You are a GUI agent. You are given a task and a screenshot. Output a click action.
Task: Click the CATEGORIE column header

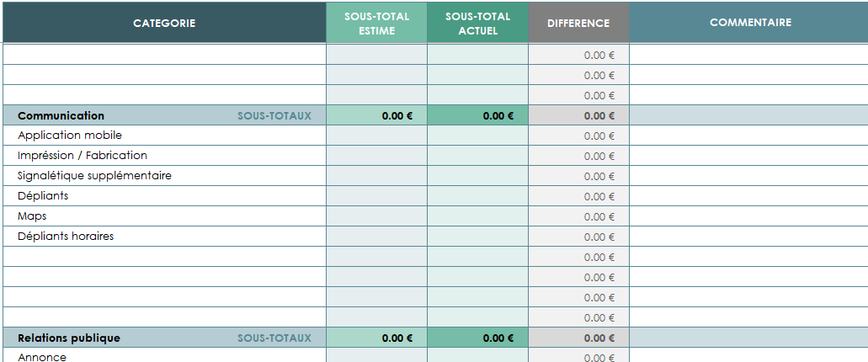pyautogui.click(x=164, y=23)
